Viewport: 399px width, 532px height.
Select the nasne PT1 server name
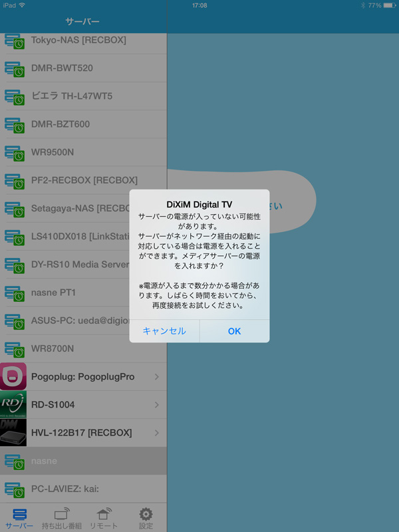pos(53,293)
